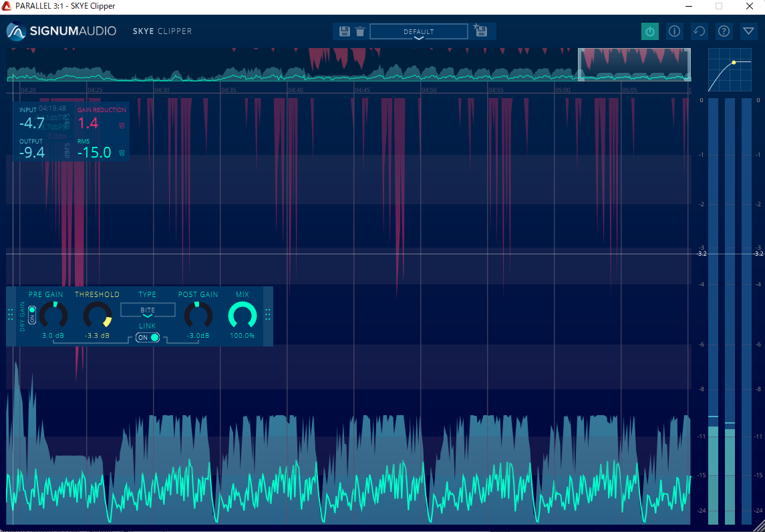Click the 100.0% mix value
Viewport: 765px width, 532px height.
coord(243,336)
